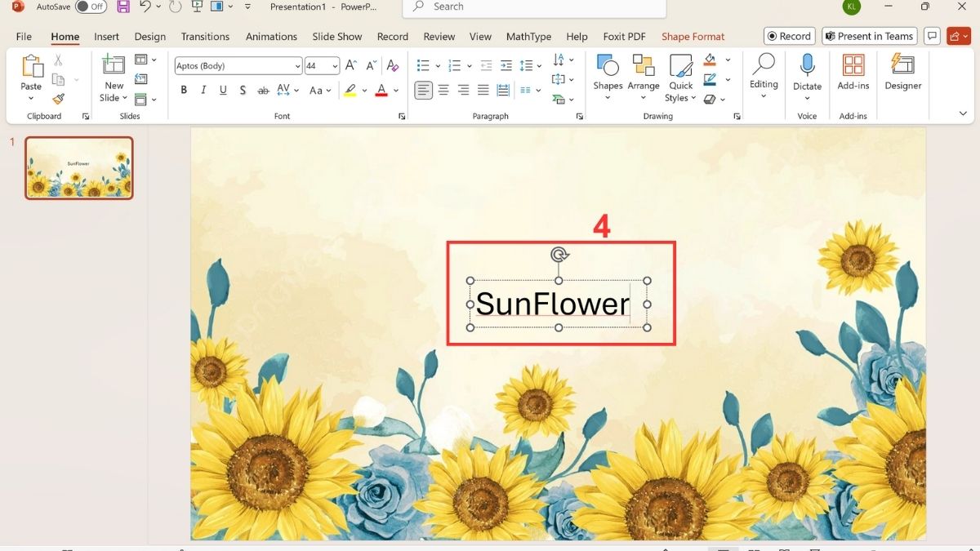Toggle Strikethrough formatting

pos(263,91)
